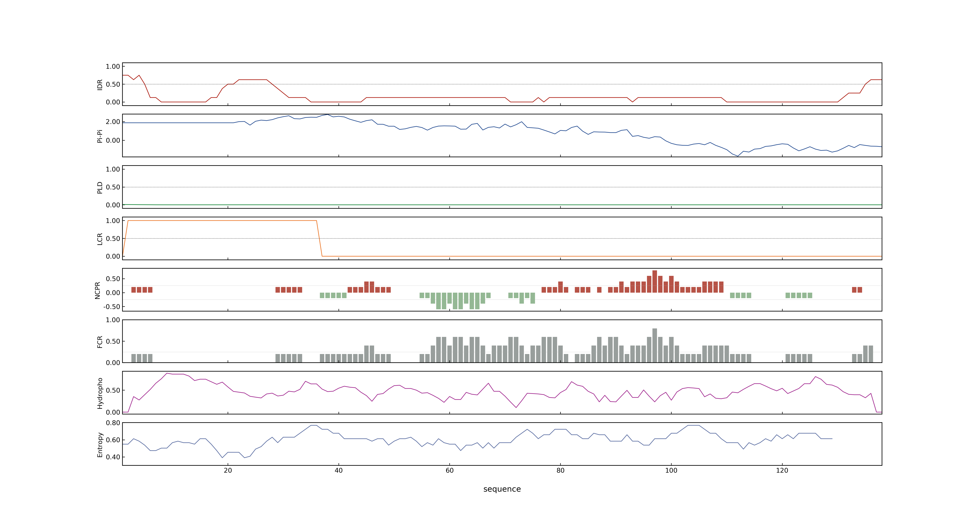Click the IDR y-axis label
The image size is (980, 523).
(100, 85)
